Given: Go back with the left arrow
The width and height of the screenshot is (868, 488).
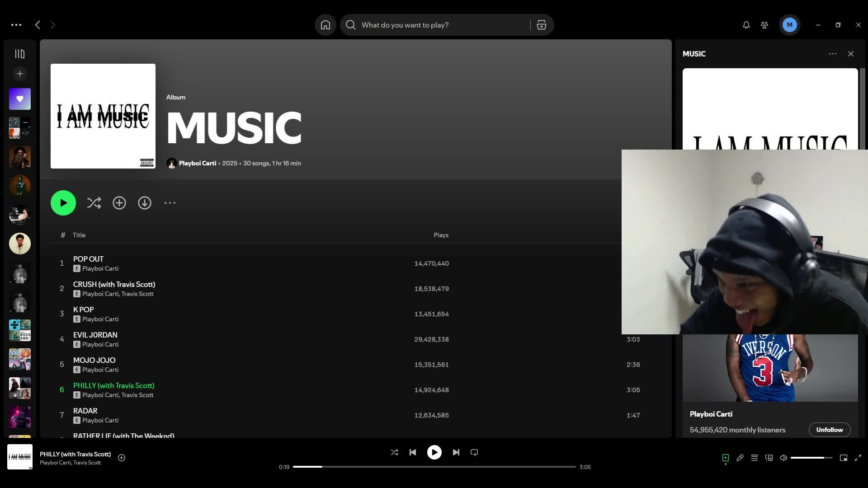Looking at the screenshot, I should tap(38, 25).
